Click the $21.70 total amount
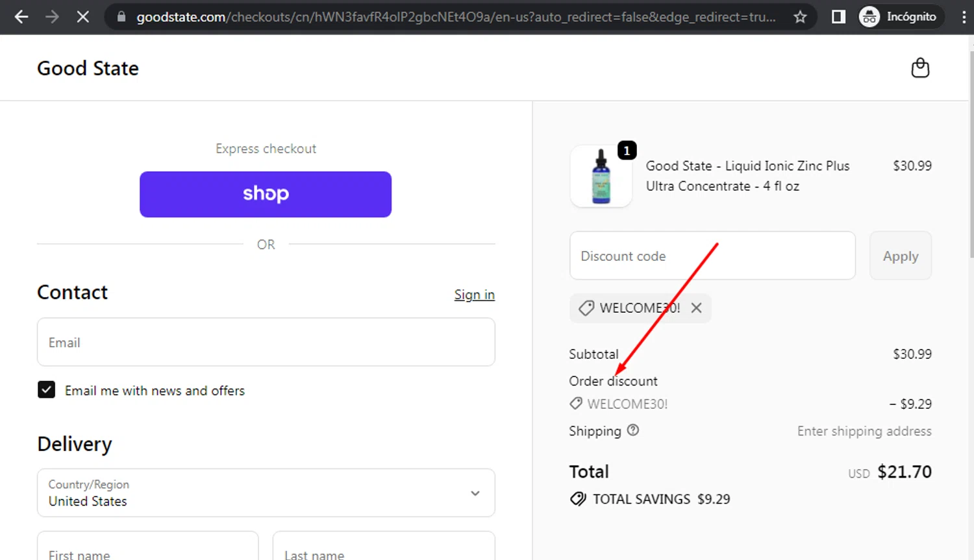 905,472
